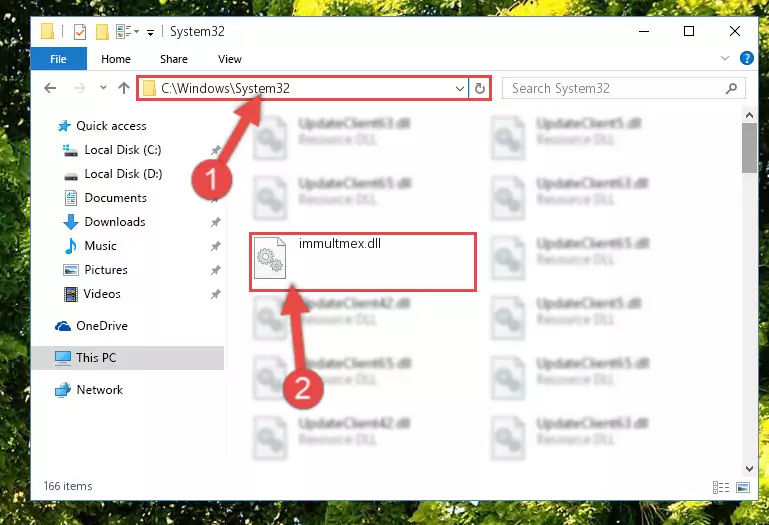
Task: Click the window folder icon in title bar
Action: pos(48,31)
